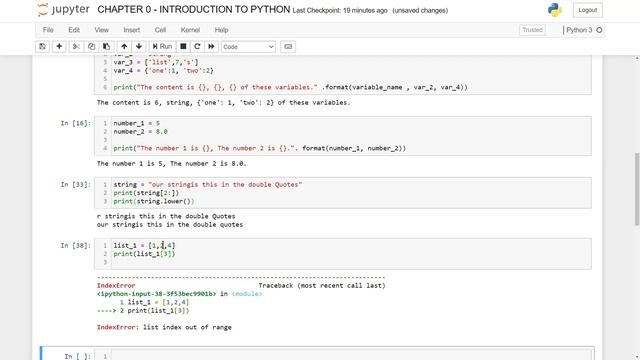Screen dimensions: 640x360
Task: Click the output 'r stringis this' line
Action: coord(166,216)
